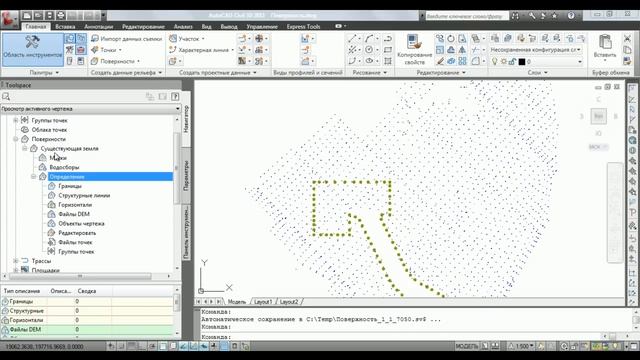Expand the Группы точек top tree node

pos(16,120)
